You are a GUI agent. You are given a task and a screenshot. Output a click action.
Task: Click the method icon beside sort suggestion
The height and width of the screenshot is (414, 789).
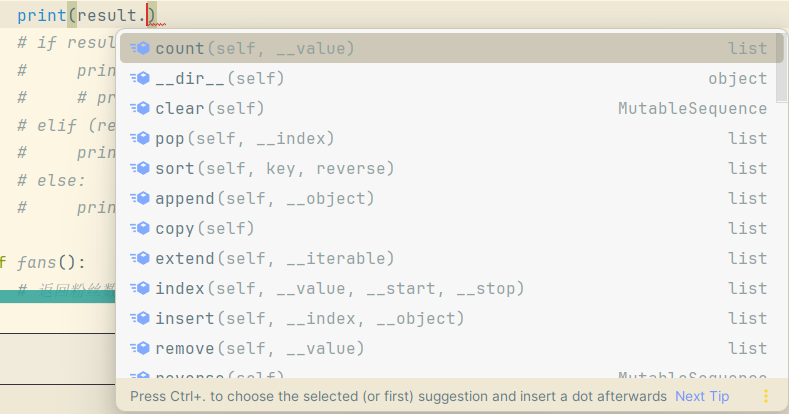[x=140, y=168]
